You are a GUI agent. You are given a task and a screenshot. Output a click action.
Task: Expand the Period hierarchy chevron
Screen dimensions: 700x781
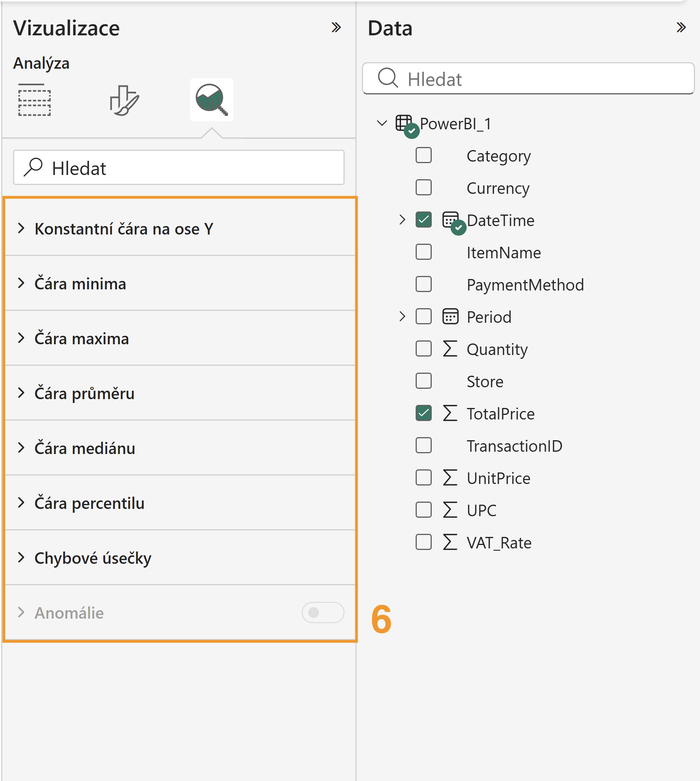[x=402, y=317]
